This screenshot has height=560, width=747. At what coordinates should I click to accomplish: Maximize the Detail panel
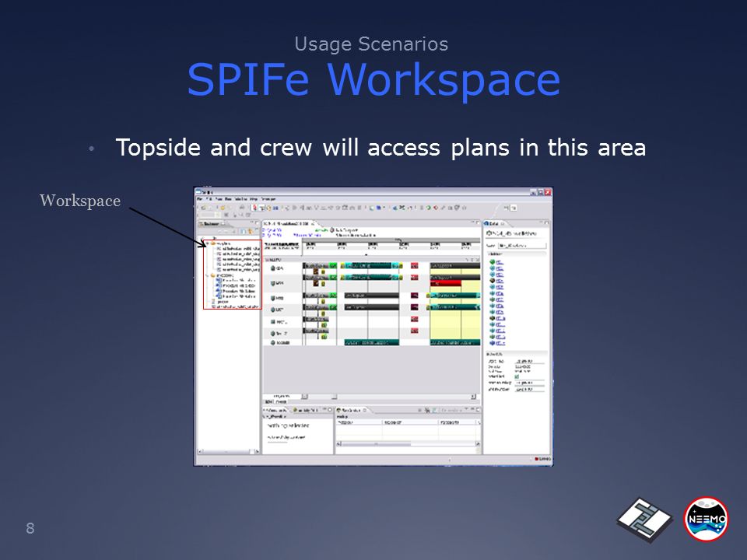pos(547,223)
